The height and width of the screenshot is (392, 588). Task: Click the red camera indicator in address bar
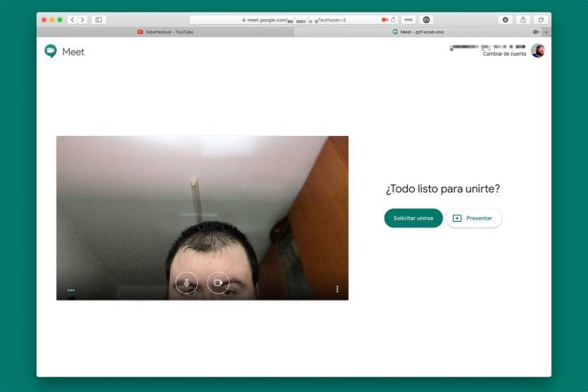point(385,19)
